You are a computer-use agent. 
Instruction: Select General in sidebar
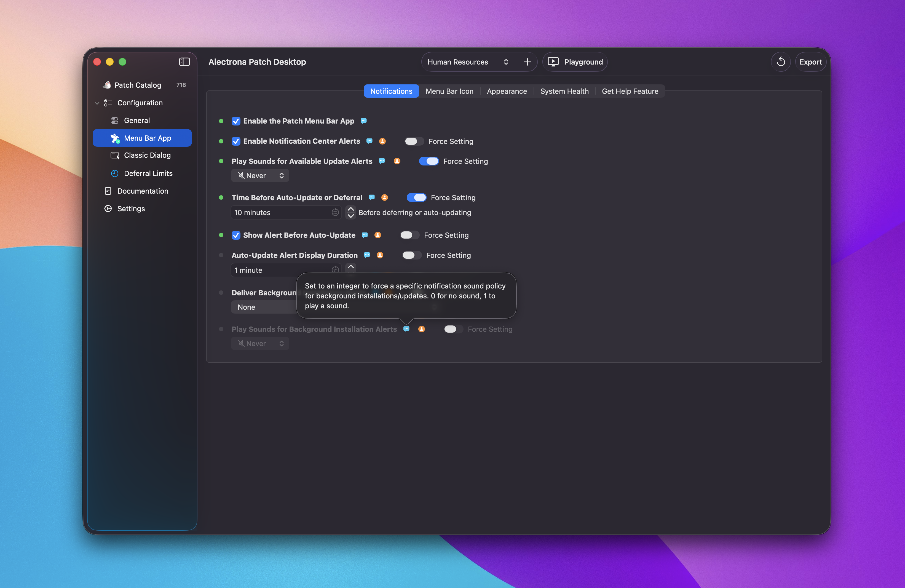[142, 121]
